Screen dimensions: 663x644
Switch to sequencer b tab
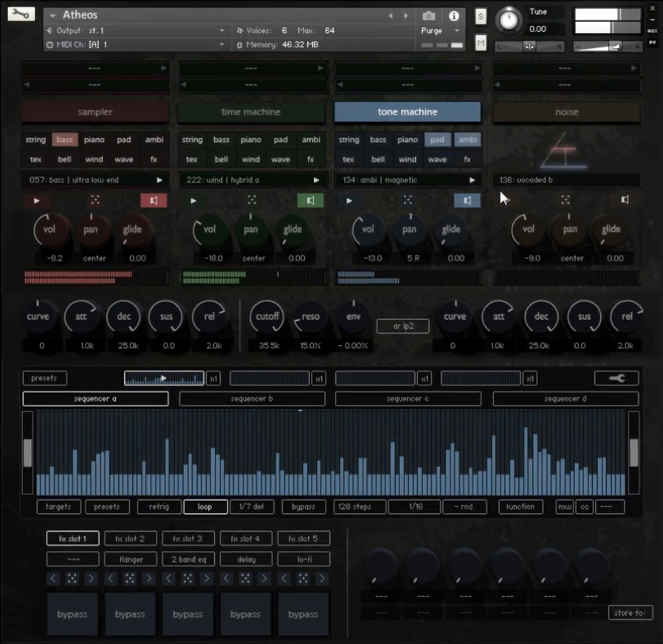[x=252, y=399]
